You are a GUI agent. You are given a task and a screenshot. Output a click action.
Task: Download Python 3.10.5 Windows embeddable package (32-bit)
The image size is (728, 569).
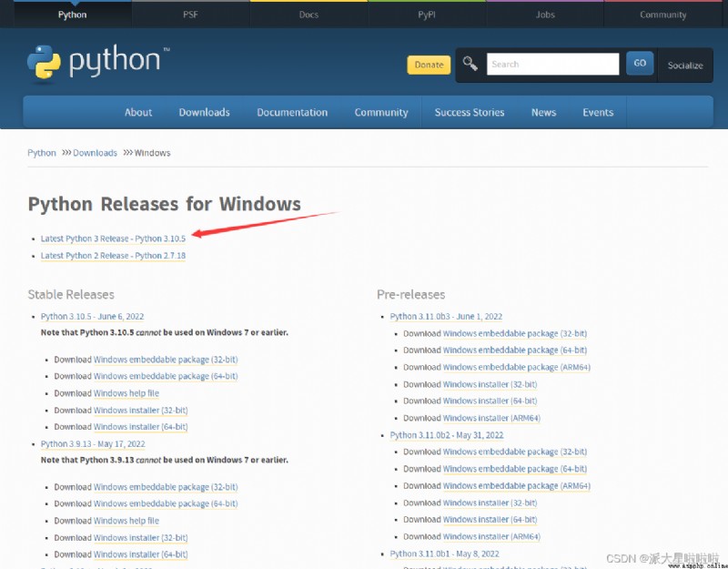pyautogui.click(x=166, y=360)
